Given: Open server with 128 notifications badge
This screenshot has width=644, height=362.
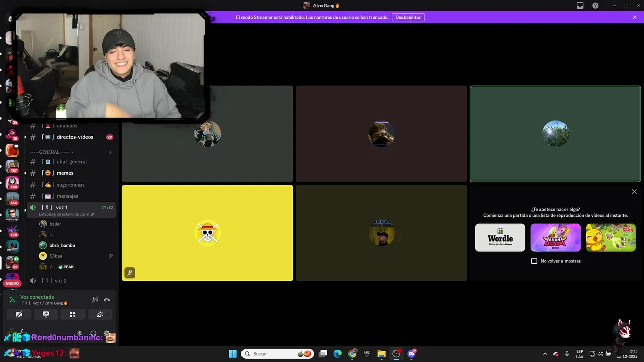Looking at the screenshot, I should click(12, 230).
